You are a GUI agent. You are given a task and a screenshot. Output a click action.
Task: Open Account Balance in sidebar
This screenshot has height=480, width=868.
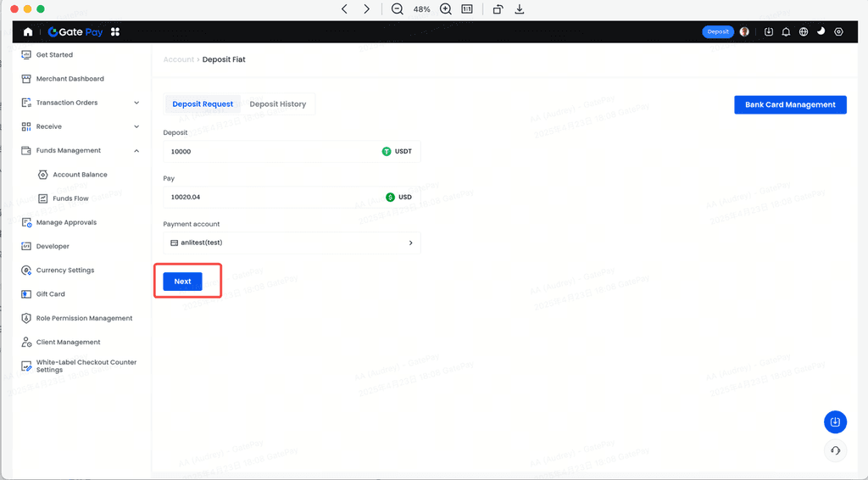[80, 175]
